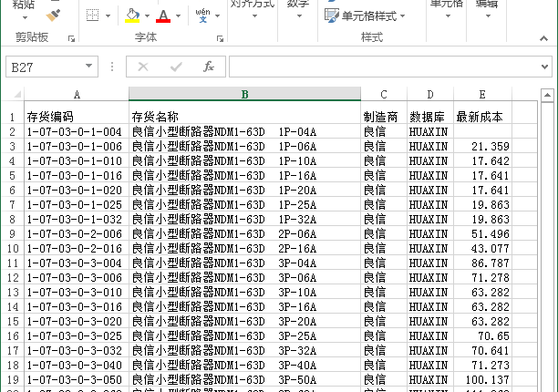Select the product name ending 3P-40A

[x=244, y=365]
